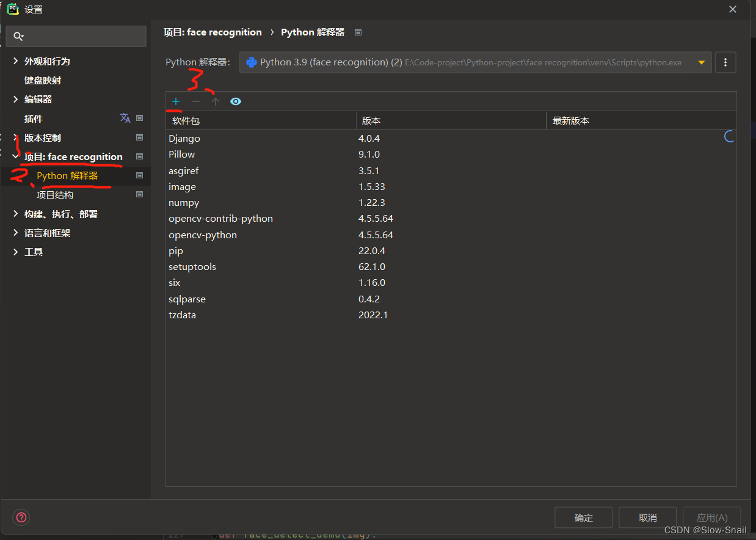This screenshot has width=756, height=540.
Task: Click the translate icon beside 插件
Action: pyautogui.click(x=125, y=118)
